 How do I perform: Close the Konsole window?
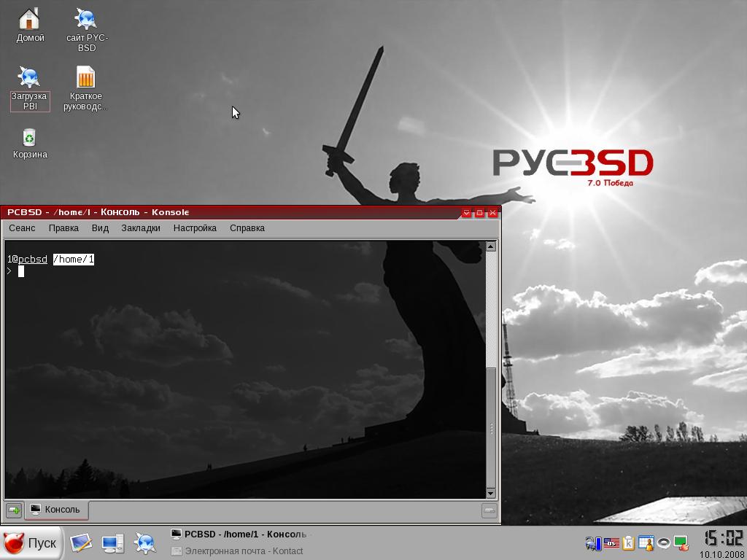point(492,212)
